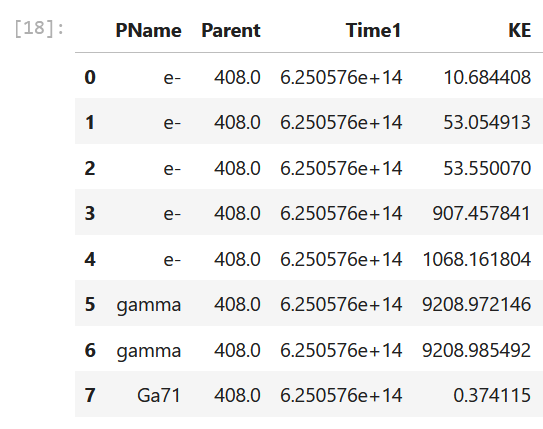Click KE value 0.374115
Viewport: 543px width, 429px height.
(x=492, y=395)
